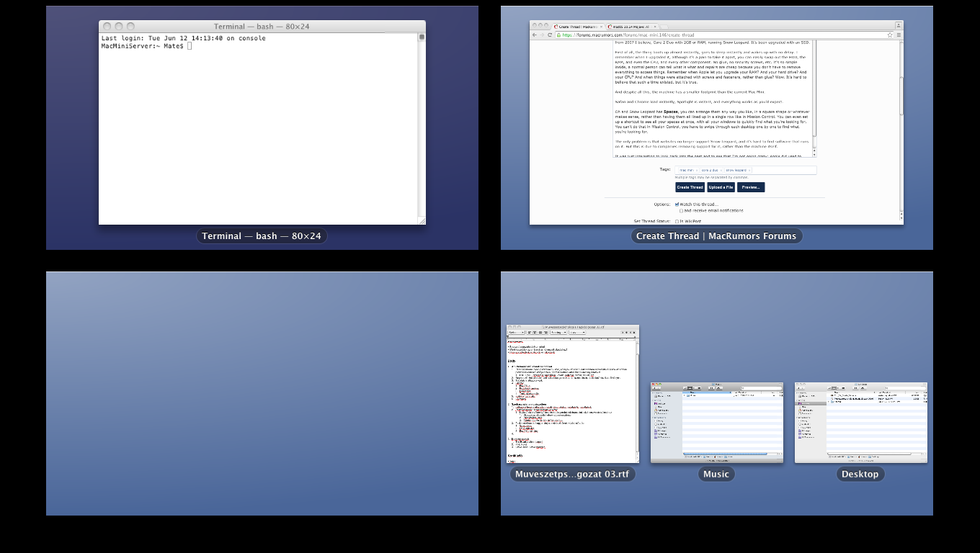Open Spacing dropdown in TextEdit window
The image size is (980, 553).
click(558, 333)
